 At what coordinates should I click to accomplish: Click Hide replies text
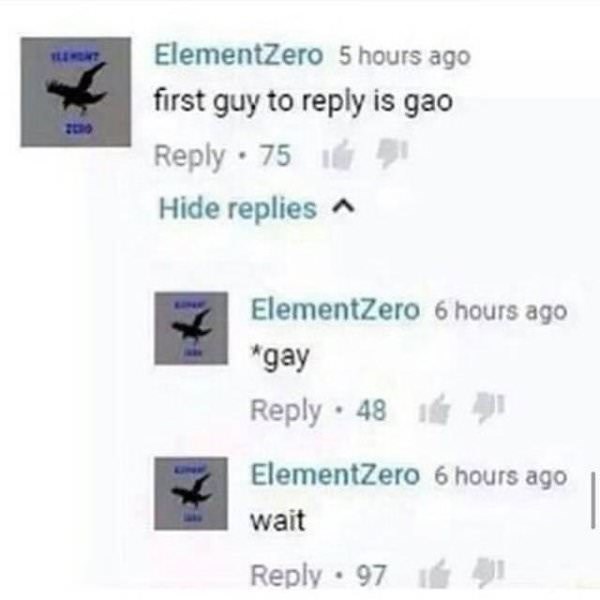tap(238, 209)
